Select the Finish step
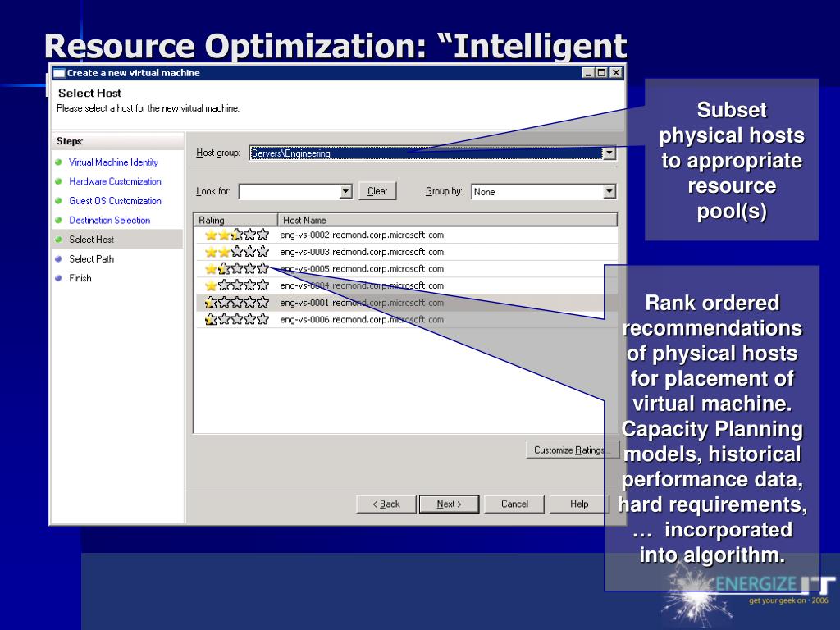Screen dimensions: 840x630 point(80,278)
